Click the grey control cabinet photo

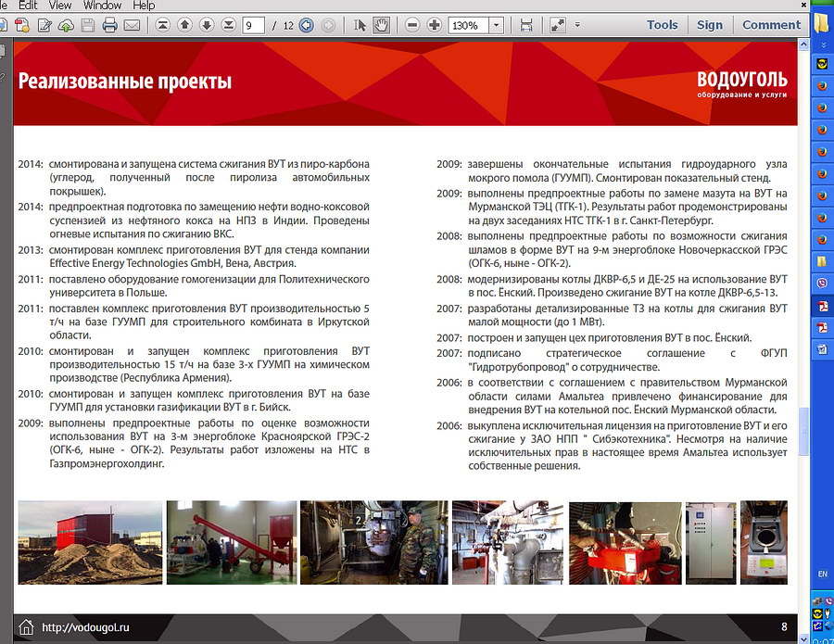[711, 542]
